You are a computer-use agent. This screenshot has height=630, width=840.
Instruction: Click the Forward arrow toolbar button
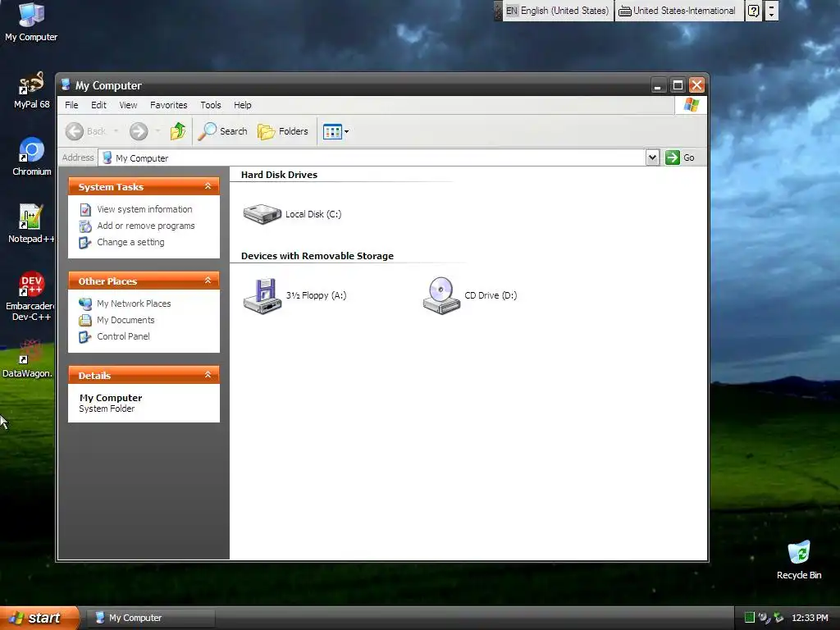pos(138,131)
